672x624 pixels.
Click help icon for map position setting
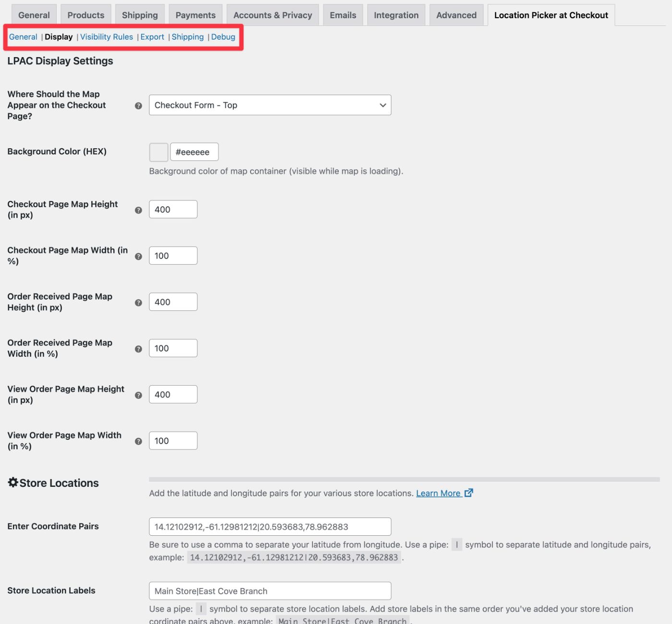click(x=138, y=106)
